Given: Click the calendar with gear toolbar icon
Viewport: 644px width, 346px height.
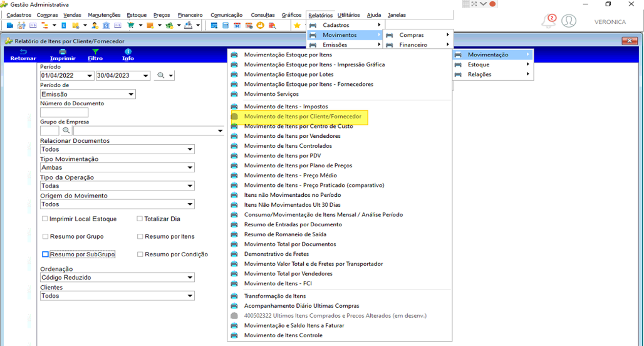Looking at the screenshot, I should 249,26.
